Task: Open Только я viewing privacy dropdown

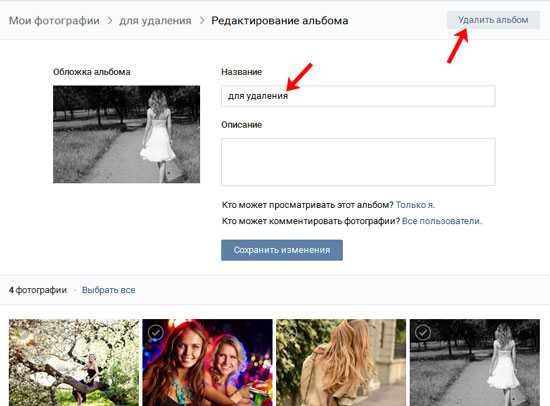Action: coord(415,205)
